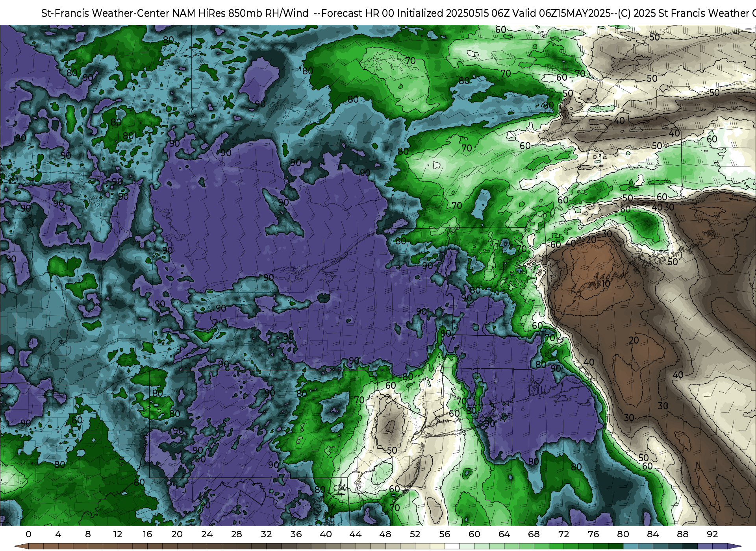This screenshot has height=551, width=756.
Task: Select the white swatch at 56 on color bar
Action: coord(452,546)
